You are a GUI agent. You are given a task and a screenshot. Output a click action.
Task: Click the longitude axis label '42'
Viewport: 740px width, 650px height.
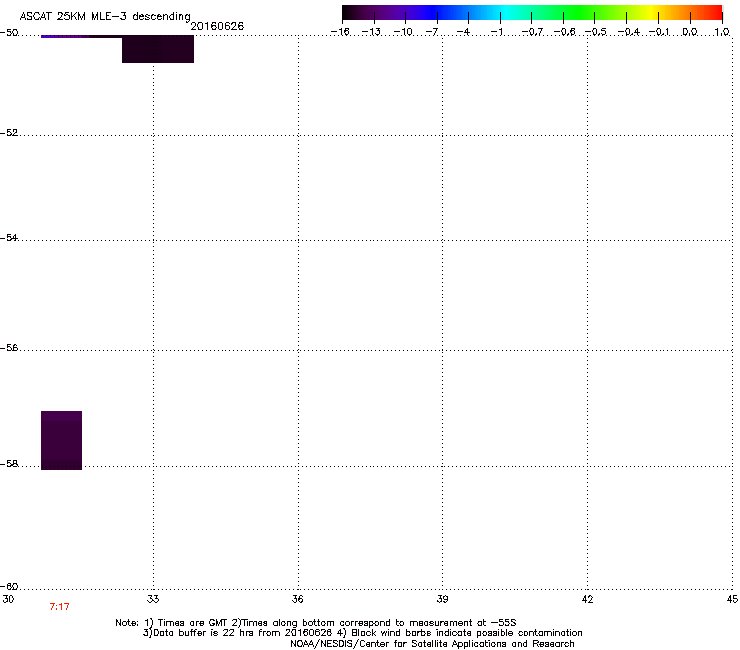pos(587,599)
